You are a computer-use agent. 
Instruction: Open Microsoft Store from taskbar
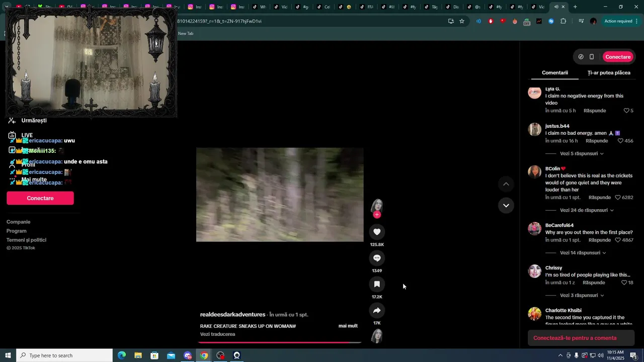click(x=154, y=355)
